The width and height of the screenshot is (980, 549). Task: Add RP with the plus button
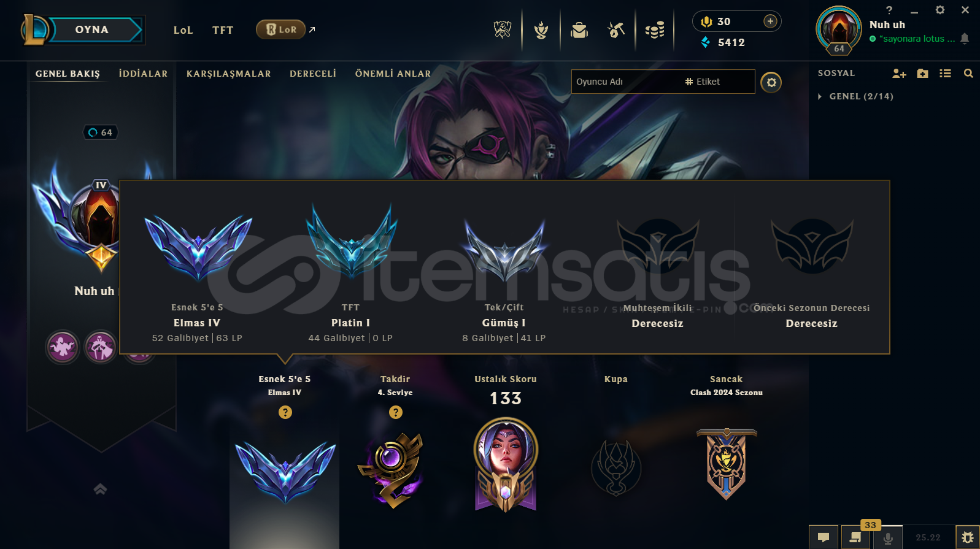[770, 21]
